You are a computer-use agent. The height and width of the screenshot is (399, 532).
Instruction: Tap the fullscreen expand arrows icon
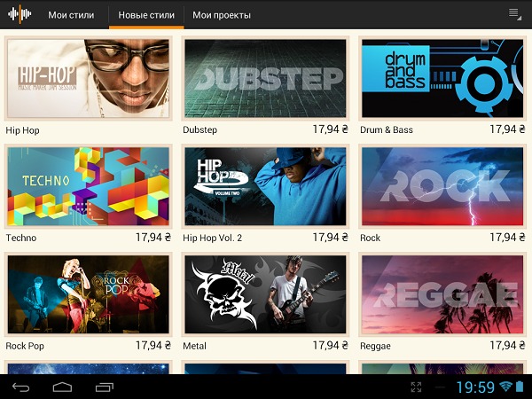(x=416, y=387)
